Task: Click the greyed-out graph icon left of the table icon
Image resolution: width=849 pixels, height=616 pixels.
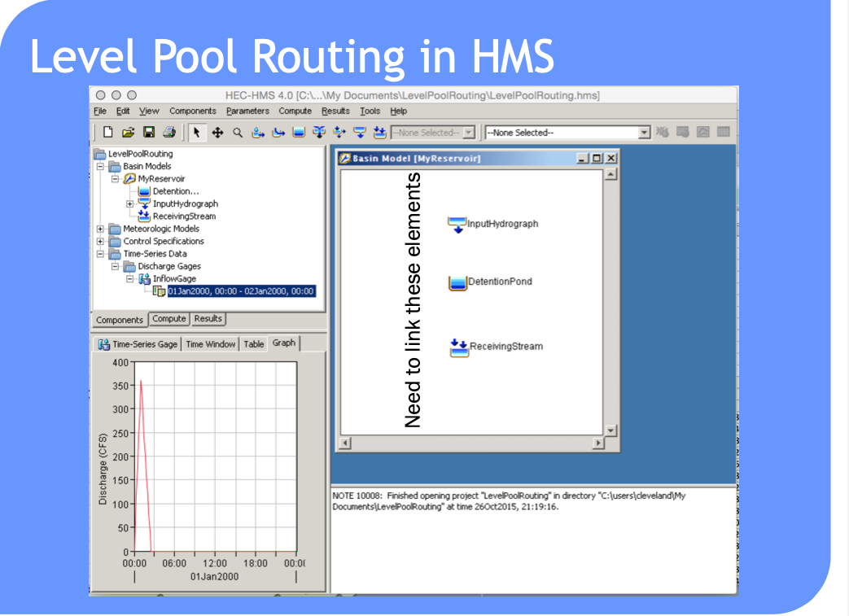Action: 702,132
